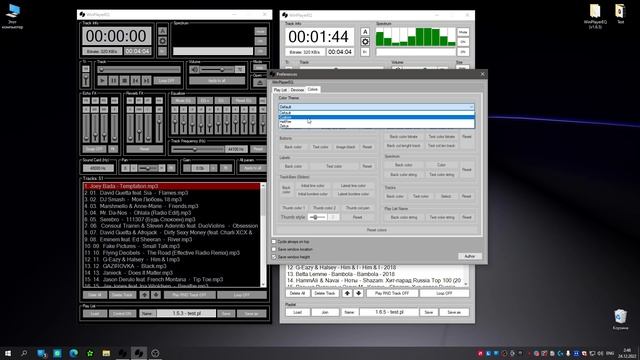
Task: Uncheck the Save window height checkbox
Action: [x=274, y=257]
